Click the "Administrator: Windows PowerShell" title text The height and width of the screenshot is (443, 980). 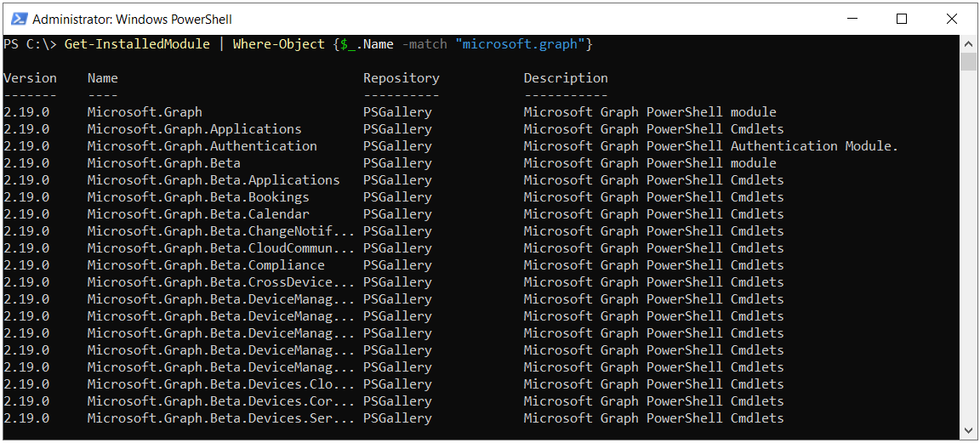click(x=132, y=20)
